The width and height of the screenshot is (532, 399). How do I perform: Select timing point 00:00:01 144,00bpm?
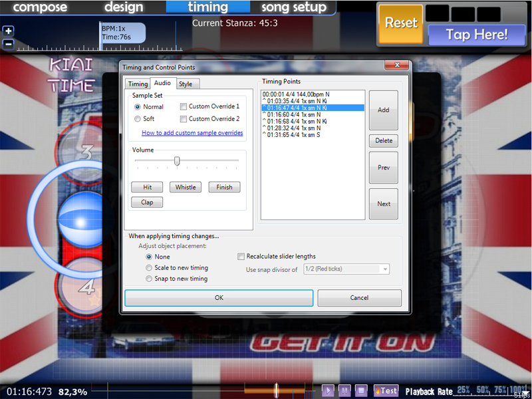(313, 94)
